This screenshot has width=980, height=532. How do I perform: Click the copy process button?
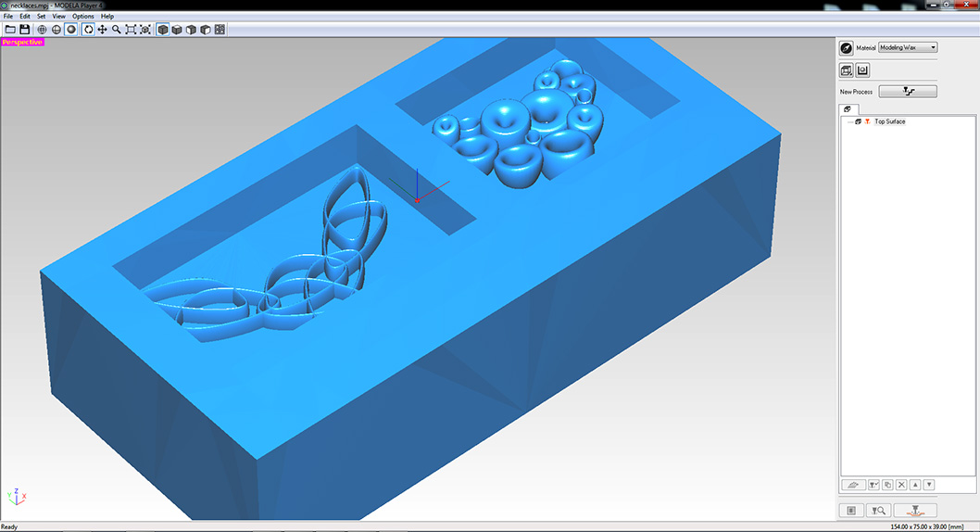[887, 485]
